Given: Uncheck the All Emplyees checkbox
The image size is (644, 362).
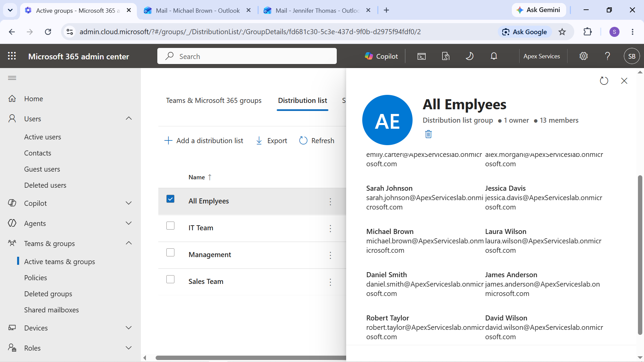Looking at the screenshot, I should coord(170,199).
